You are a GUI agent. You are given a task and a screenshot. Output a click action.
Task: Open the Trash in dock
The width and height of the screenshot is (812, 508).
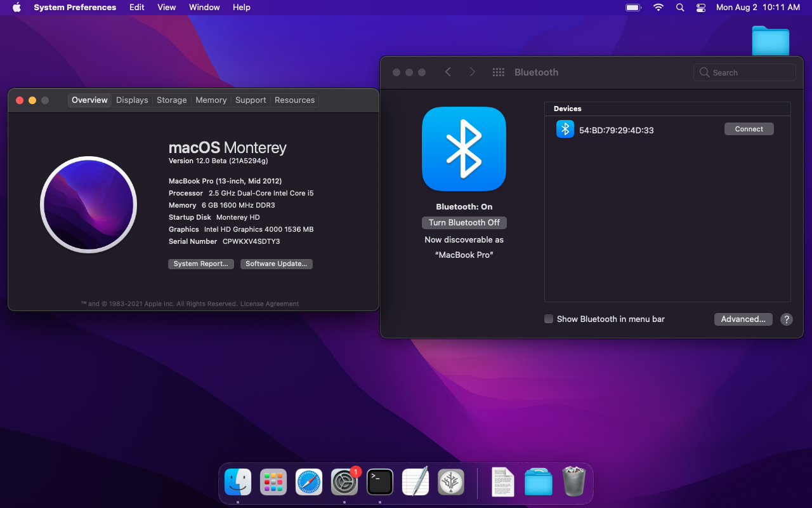(574, 482)
